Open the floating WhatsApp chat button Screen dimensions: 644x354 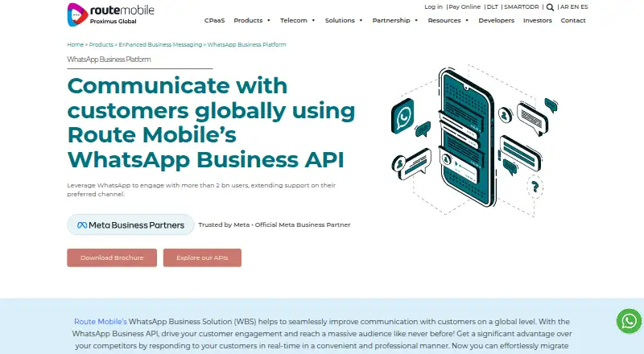(x=629, y=321)
